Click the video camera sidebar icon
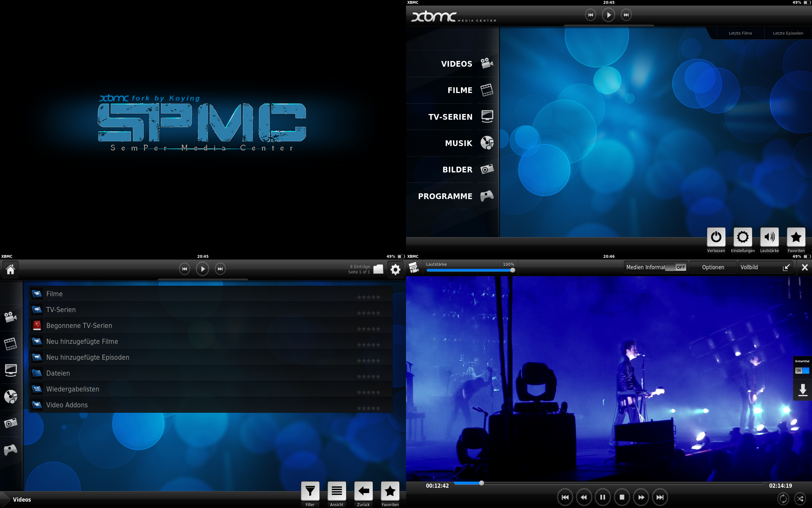 11,317
